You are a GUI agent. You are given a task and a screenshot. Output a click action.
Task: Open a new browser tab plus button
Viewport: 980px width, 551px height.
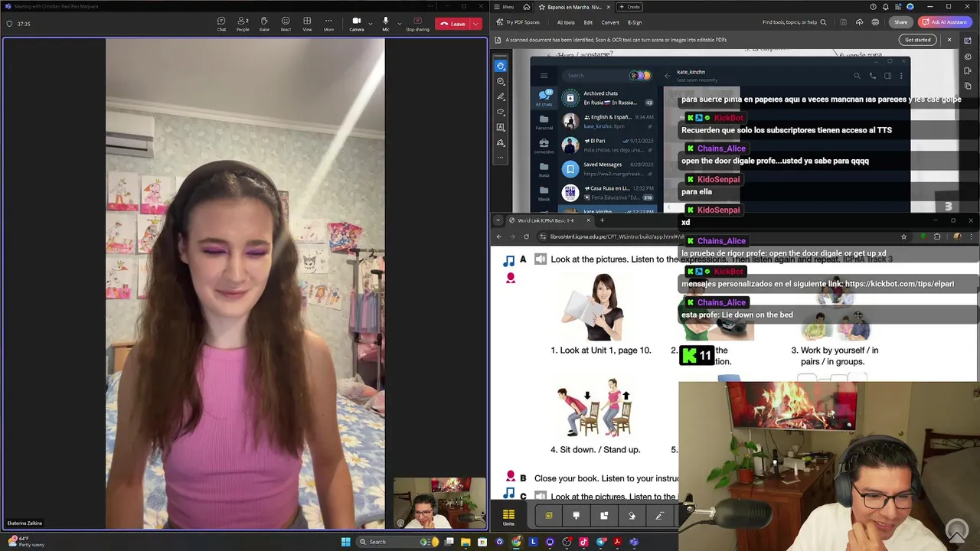click(602, 220)
